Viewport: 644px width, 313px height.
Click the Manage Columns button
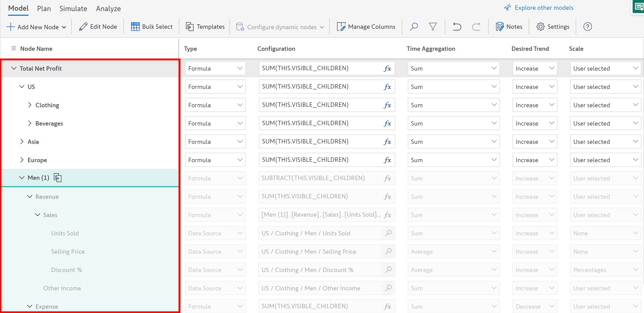(x=366, y=26)
